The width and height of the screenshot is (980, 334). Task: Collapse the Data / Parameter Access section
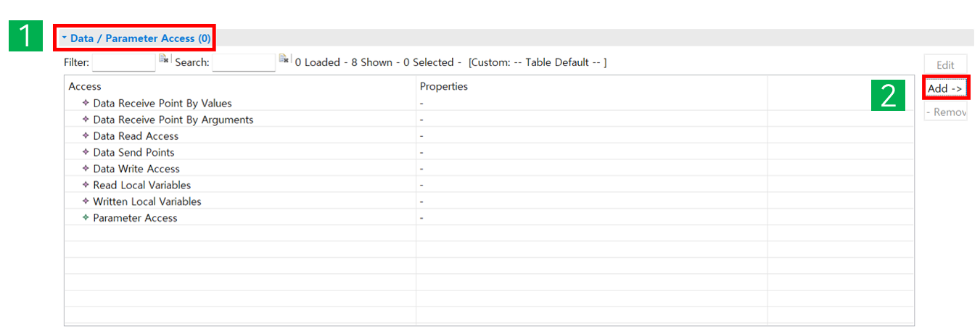coord(65,38)
